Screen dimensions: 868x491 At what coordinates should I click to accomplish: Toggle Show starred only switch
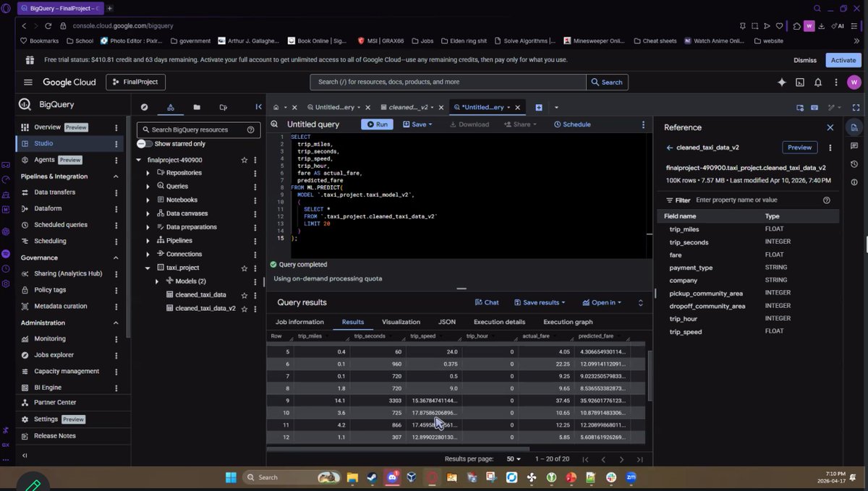coord(145,144)
